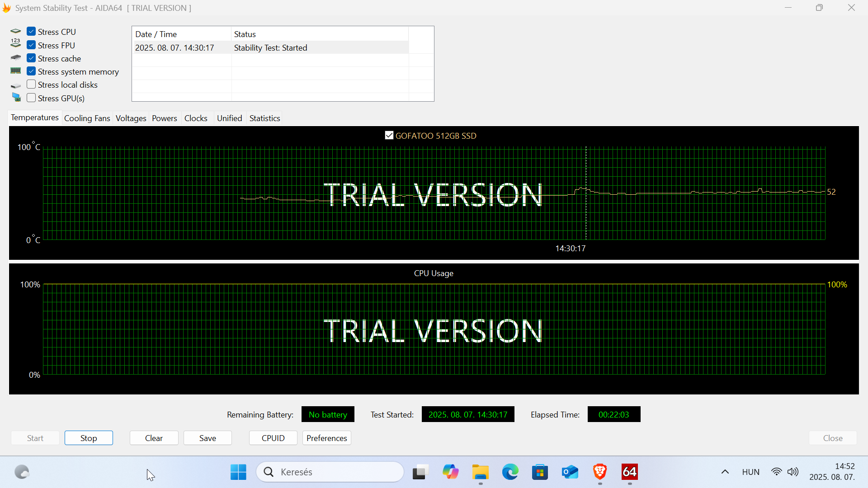Open File Explorer taskbar icon

[x=480, y=472]
